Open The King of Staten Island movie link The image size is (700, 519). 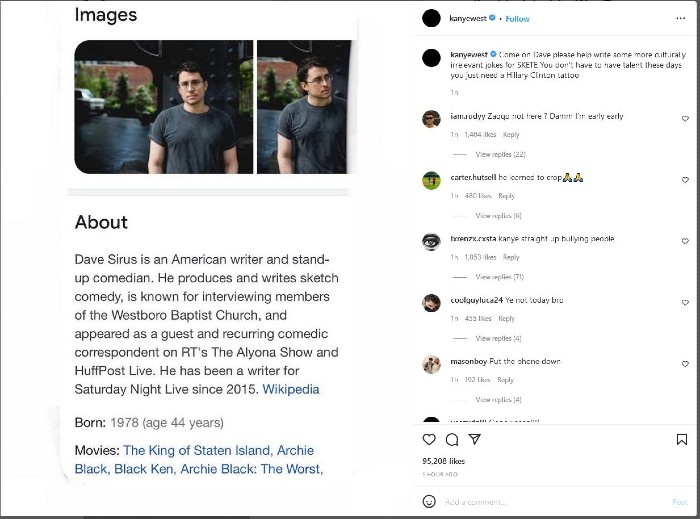196,450
